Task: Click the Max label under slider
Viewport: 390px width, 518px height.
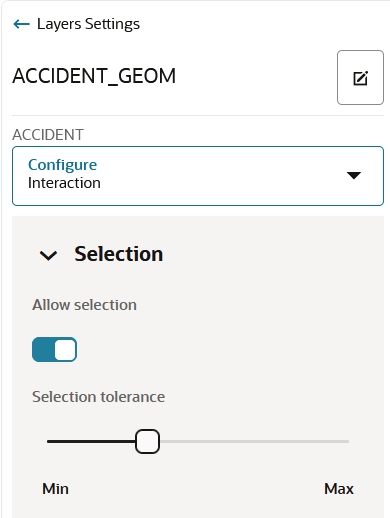Action: 339,489
